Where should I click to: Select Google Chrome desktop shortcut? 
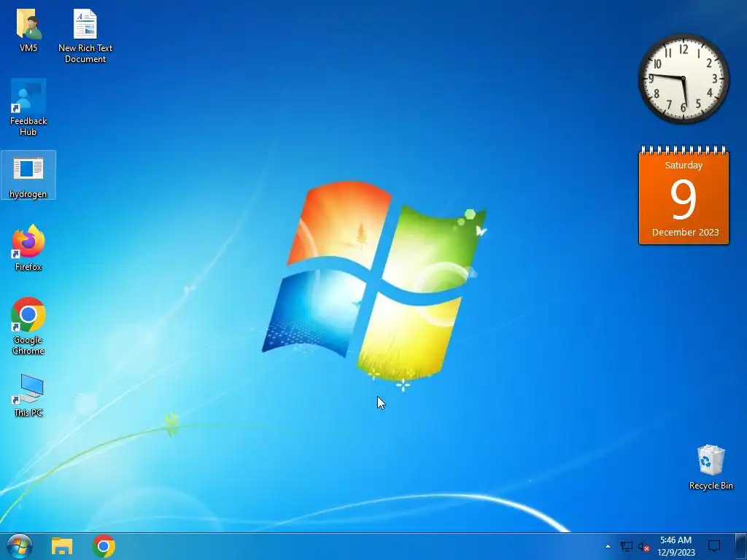point(28,326)
